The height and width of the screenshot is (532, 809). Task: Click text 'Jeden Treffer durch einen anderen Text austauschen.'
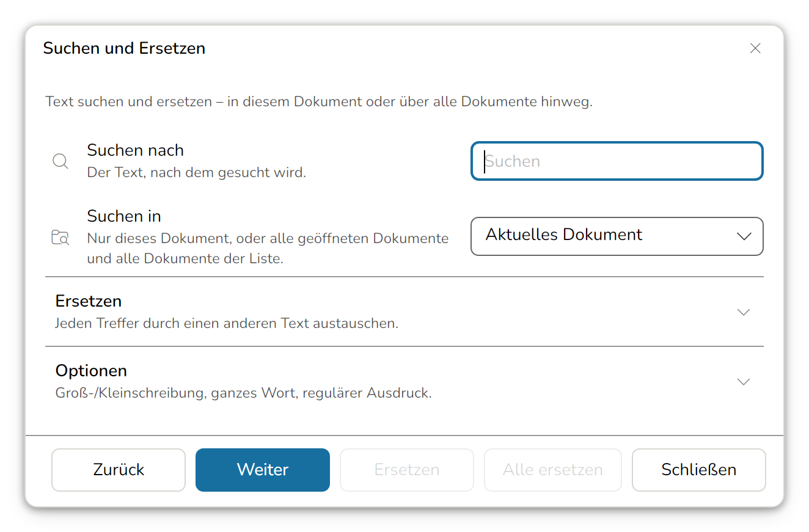[227, 323]
